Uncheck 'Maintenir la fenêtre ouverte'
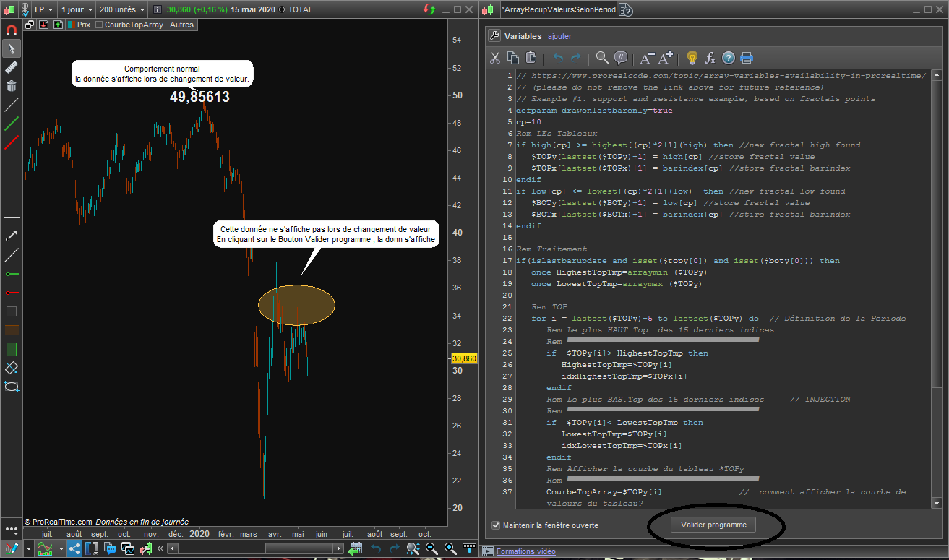Viewport: 949px width, 560px height. [496, 525]
